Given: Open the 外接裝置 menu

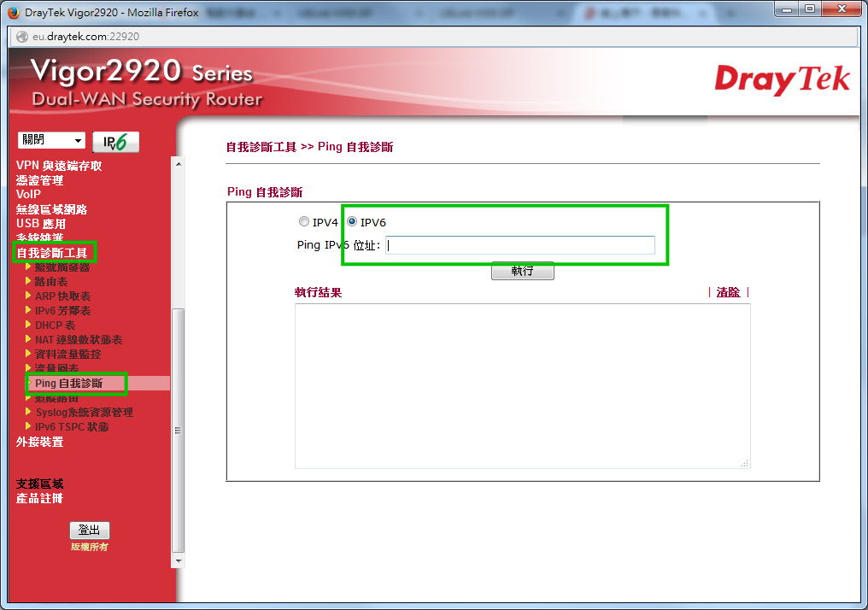Looking at the screenshot, I should coord(39,442).
